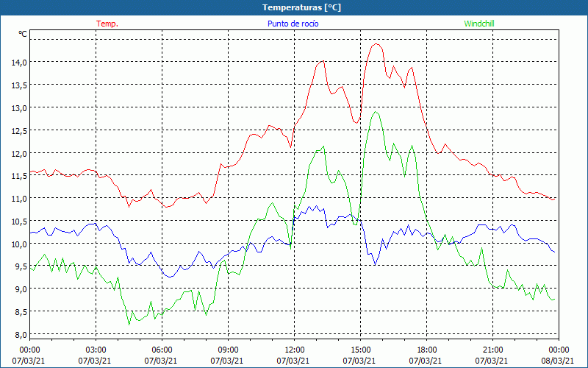Click the blue dew point dip after 15:00
The width and height of the screenshot is (588, 368).
(375, 265)
